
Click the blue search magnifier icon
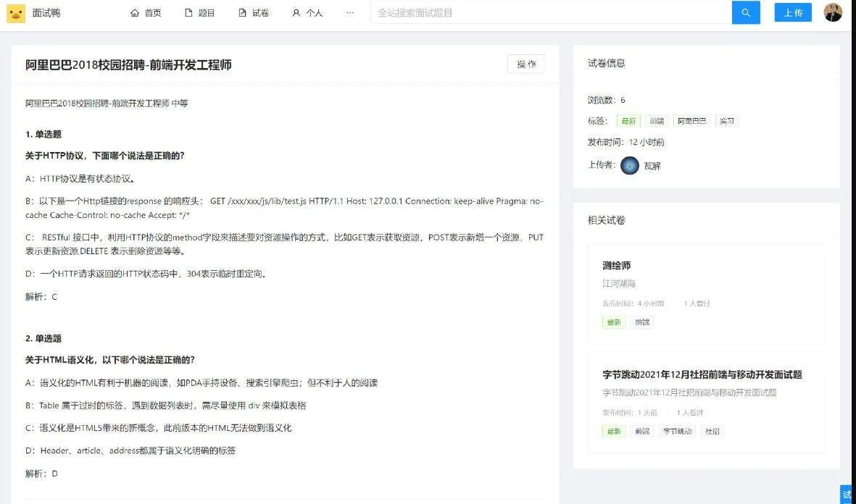[746, 12]
